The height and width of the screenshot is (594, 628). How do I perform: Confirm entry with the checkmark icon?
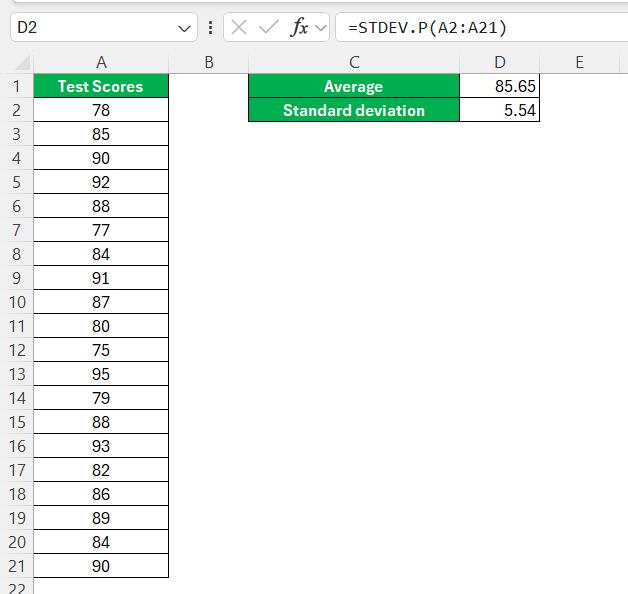(268, 28)
